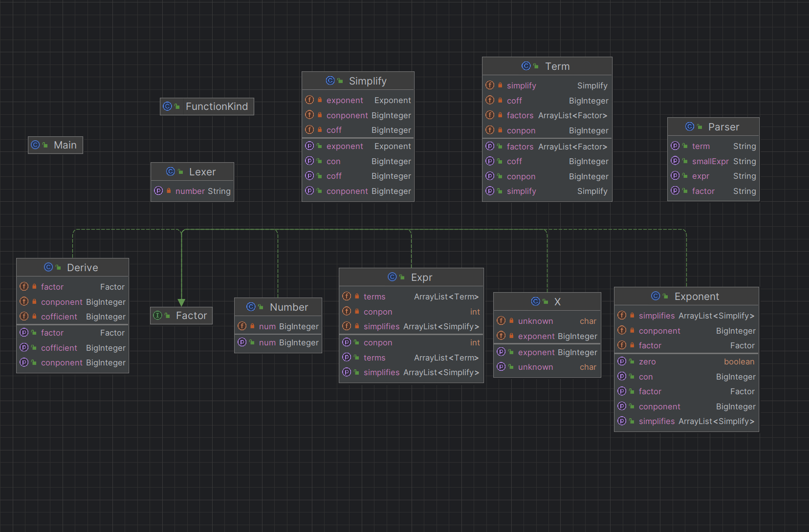This screenshot has height=532, width=809.
Task: Click the class icon beside X
Action: 536,301
